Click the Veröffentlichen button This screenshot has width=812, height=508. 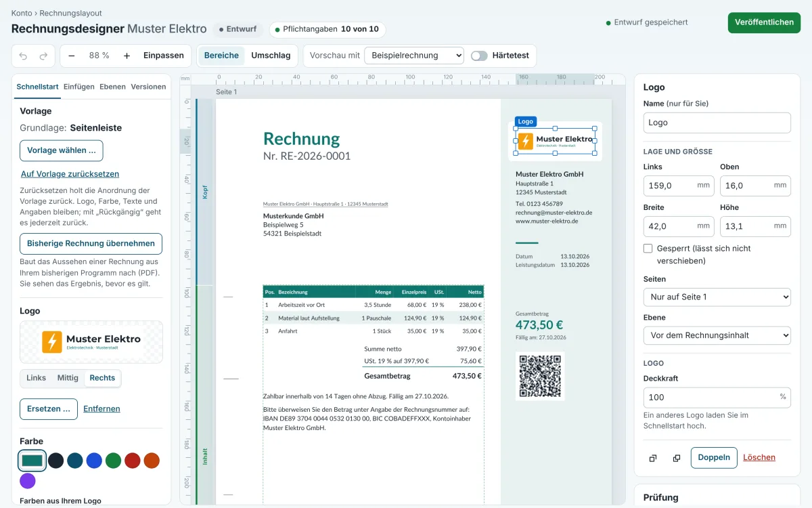coord(764,22)
